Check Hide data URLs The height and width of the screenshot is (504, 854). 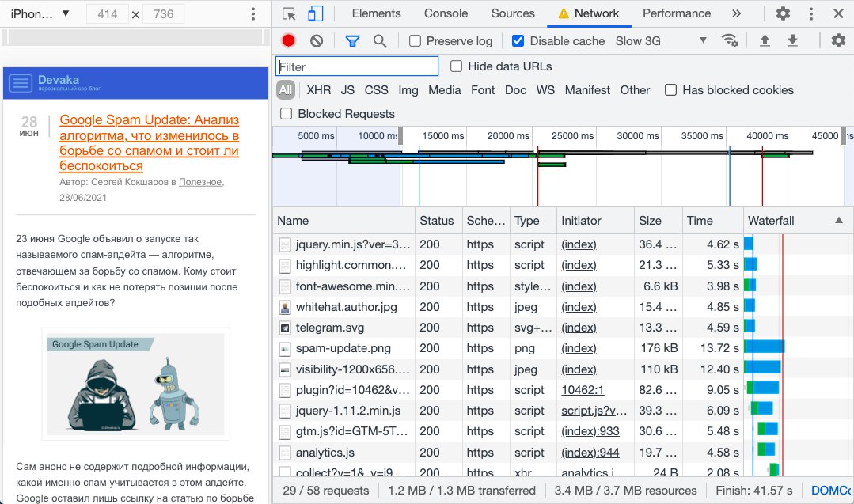pos(457,66)
